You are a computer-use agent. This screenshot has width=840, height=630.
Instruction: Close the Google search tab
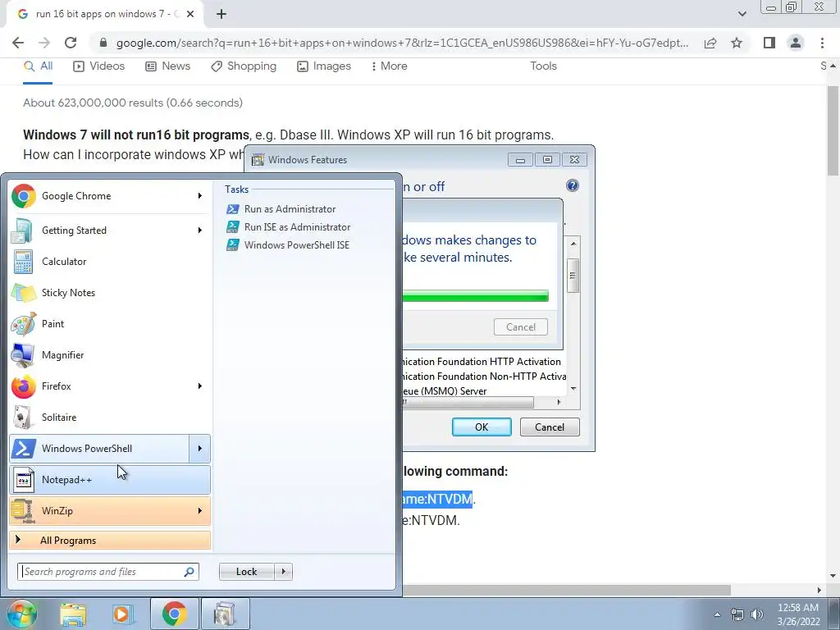(x=190, y=14)
